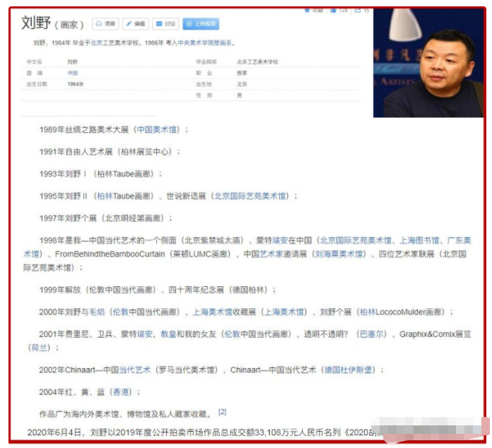
Task: Click the [2] citation reference
Action: 222,412
